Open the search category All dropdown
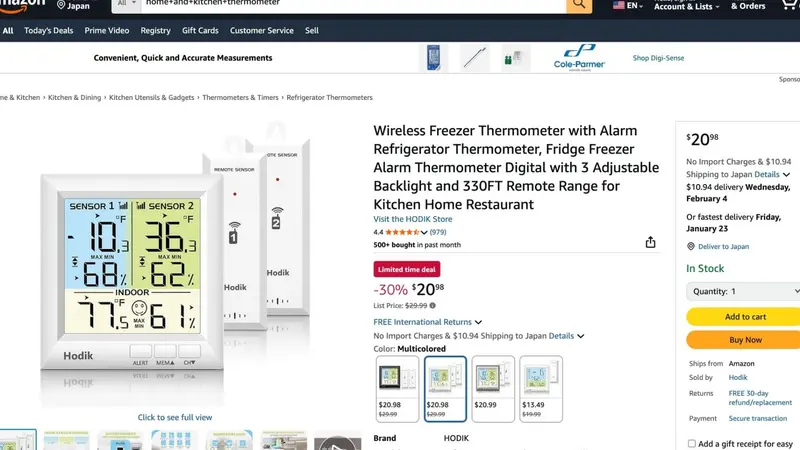This screenshot has height=450, width=800. coord(126,4)
